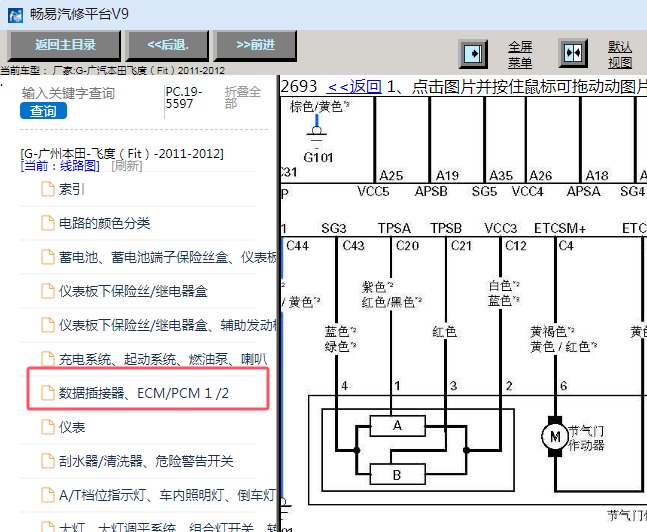Open the 全屏菜单 link
This screenshot has width=647, height=532.
pos(520,54)
